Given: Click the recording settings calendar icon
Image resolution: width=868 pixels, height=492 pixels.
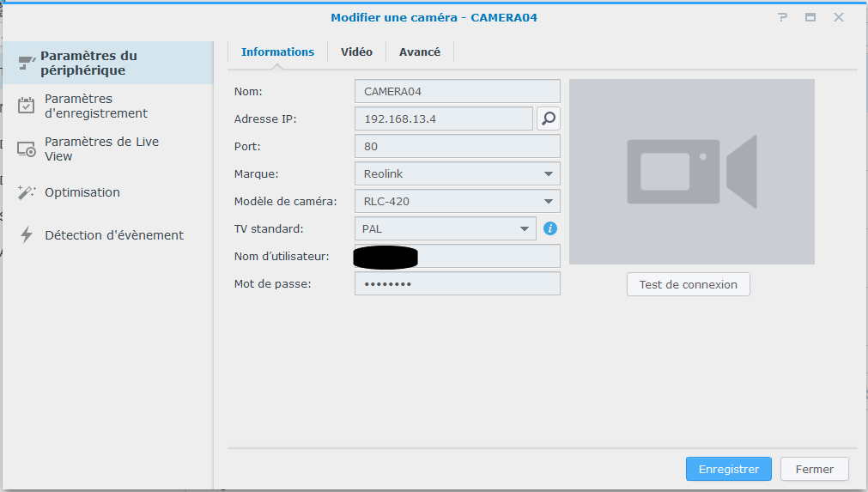Looking at the screenshot, I should (x=27, y=106).
